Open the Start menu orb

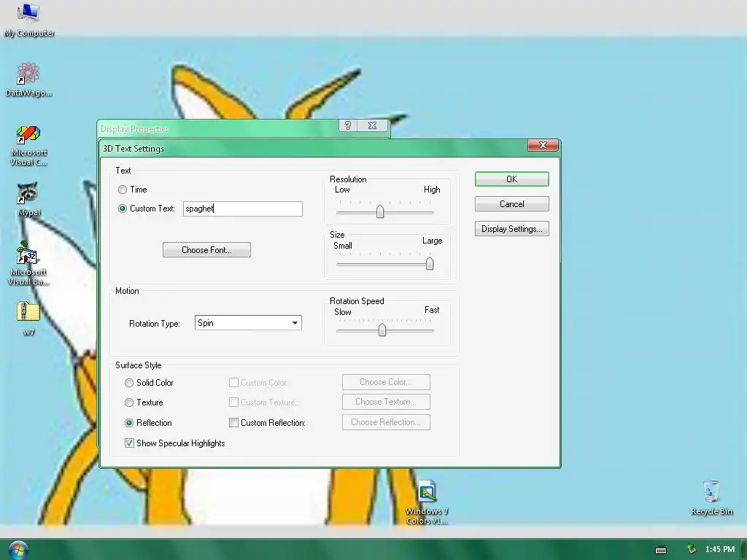[x=18, y=550]
